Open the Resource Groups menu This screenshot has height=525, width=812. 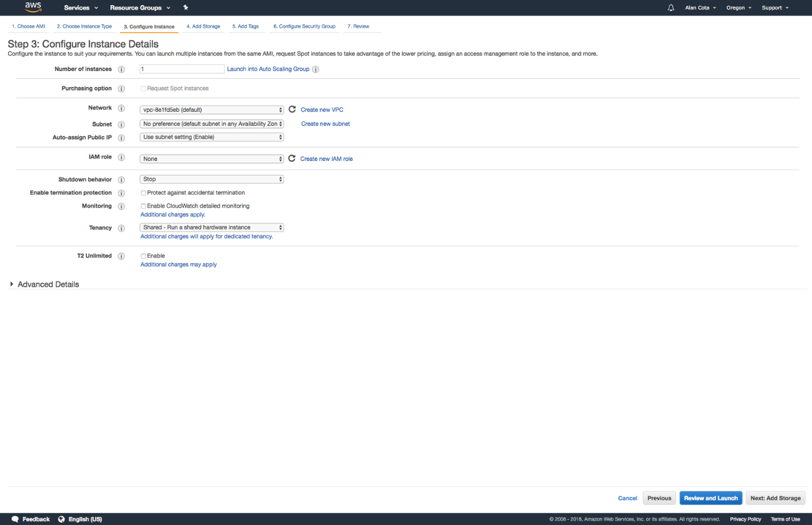[x=140, y=8]
